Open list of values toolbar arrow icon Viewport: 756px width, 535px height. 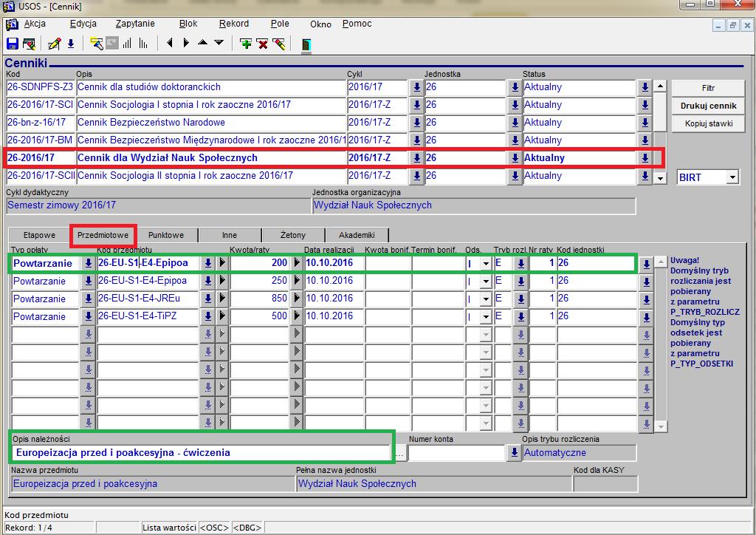tap(71, 44)
